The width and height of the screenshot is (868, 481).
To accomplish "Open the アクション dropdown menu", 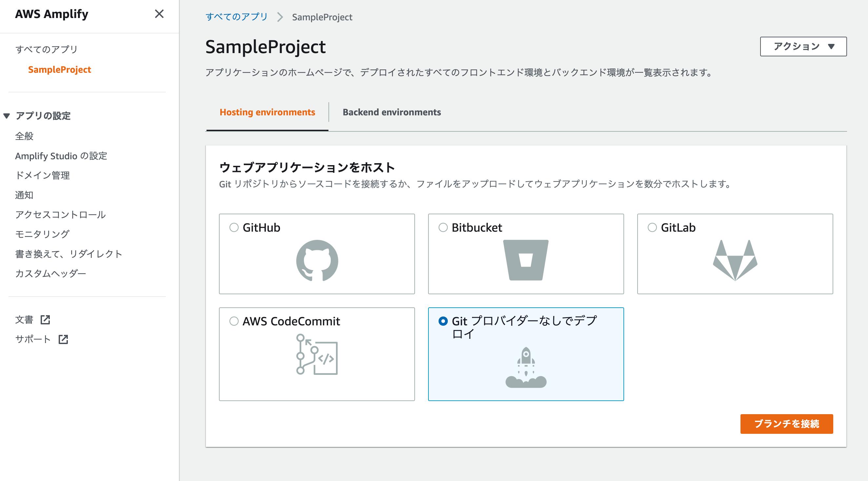I will click(x=803, y=47).
